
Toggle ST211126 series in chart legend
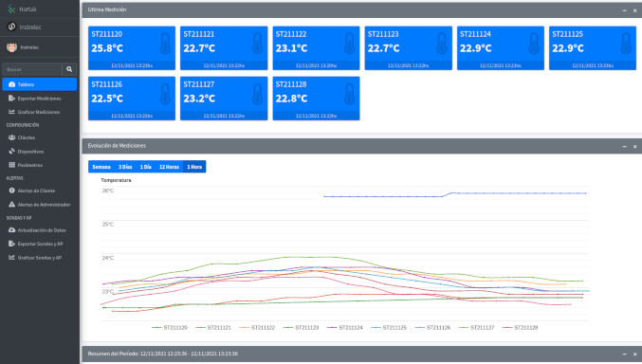point(432,328)
